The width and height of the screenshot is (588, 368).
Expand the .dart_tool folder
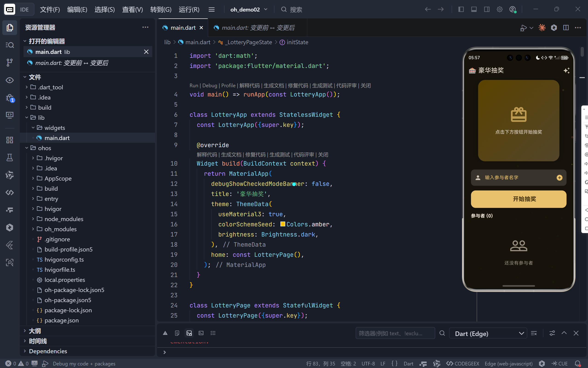50,87
